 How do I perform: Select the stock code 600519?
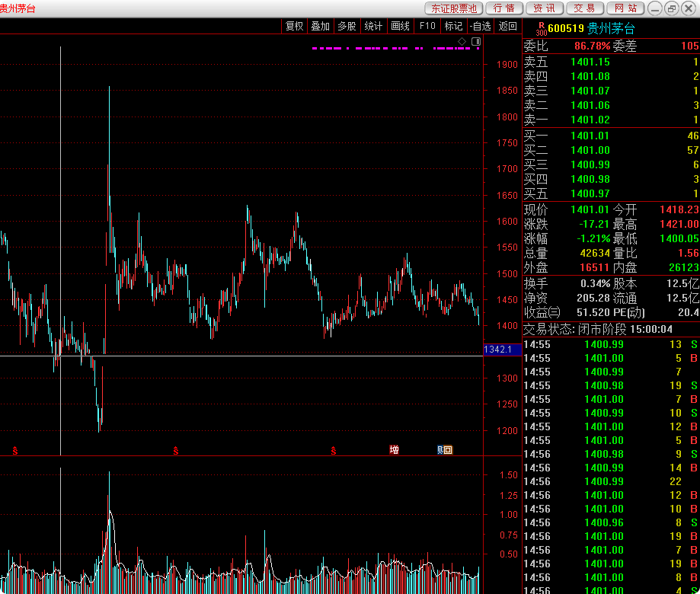click(566, 29)
